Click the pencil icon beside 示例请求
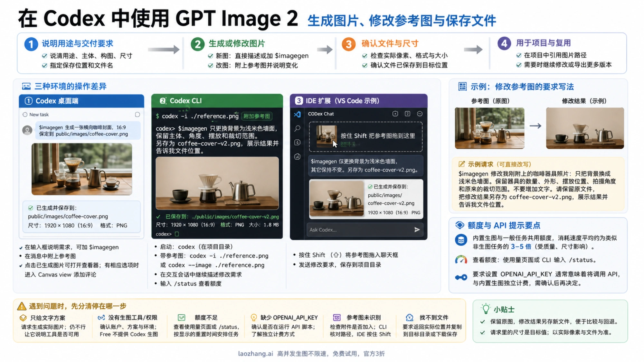 (x=461, y=164)
